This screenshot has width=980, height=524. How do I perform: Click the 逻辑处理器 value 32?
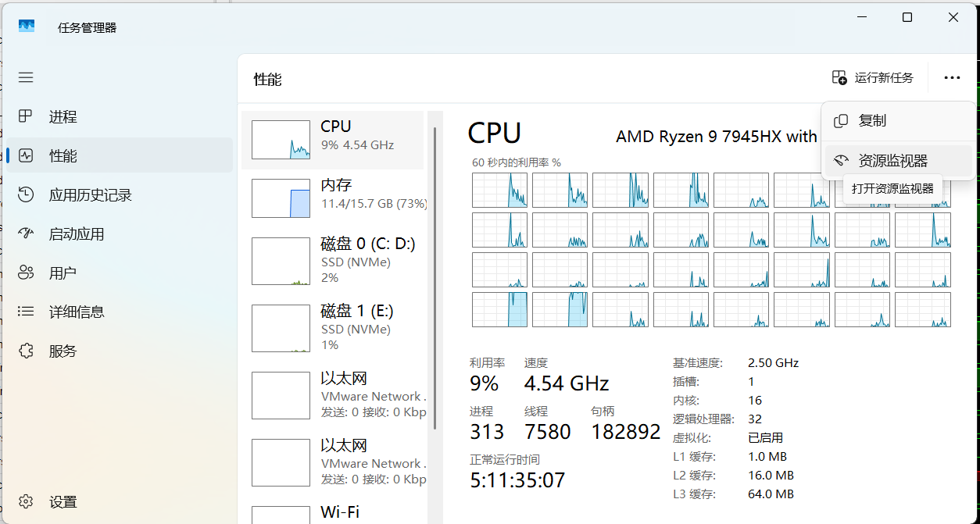755,419
